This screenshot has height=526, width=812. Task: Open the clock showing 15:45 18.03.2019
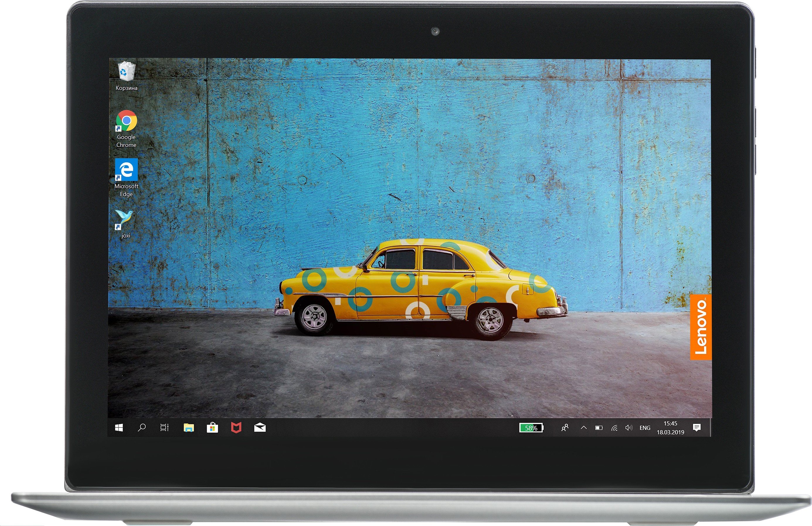[x=670, y=428]
